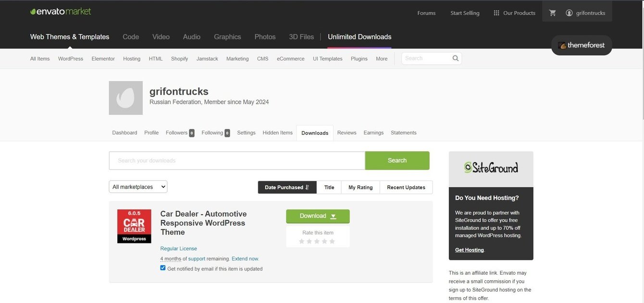
Task: Open the Earnings tab
Action: (x=373, y=133)
